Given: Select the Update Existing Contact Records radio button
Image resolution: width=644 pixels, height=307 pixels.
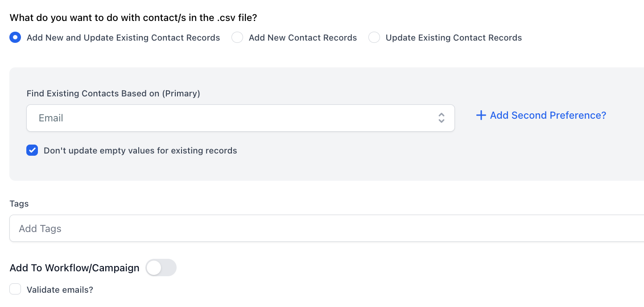Looking at the screenshot, I should [374, 37].
